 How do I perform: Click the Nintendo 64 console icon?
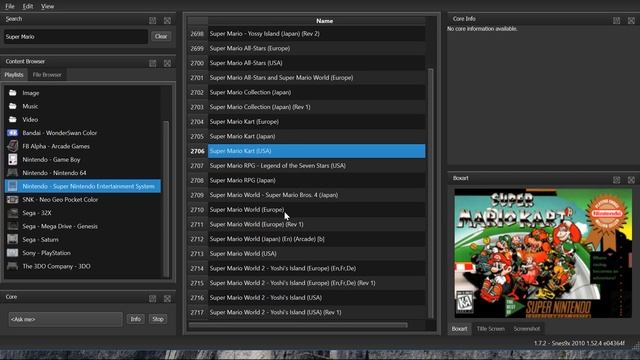[x=13, y=173]
